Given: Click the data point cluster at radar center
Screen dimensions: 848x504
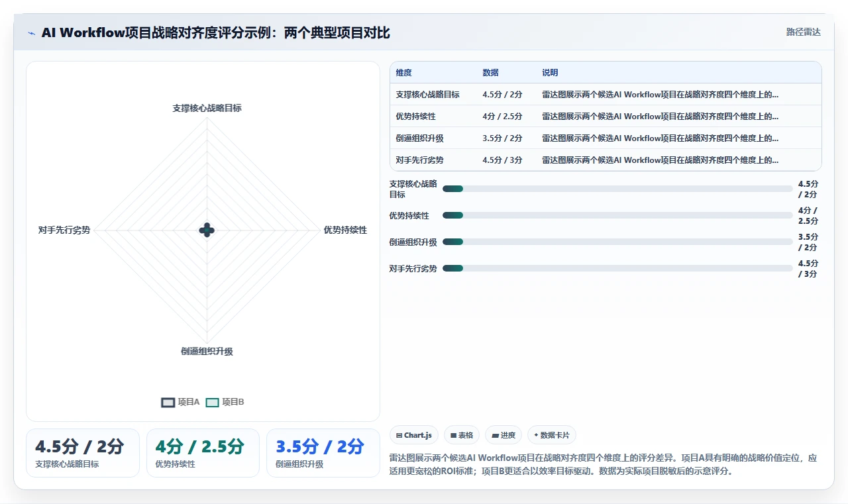Looking at the screenshot, I should 207,230.
